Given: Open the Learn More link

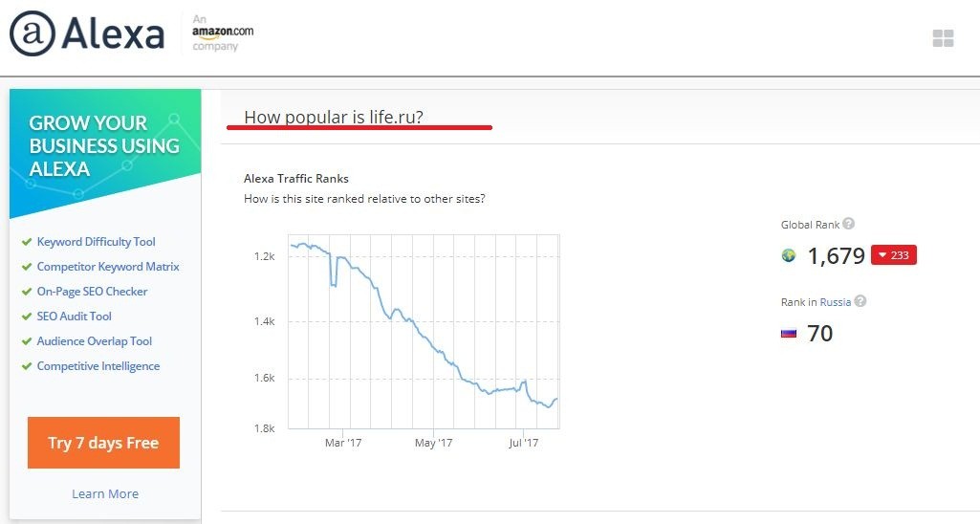Looking at the screenshot, I should click(x=105, y=493).
